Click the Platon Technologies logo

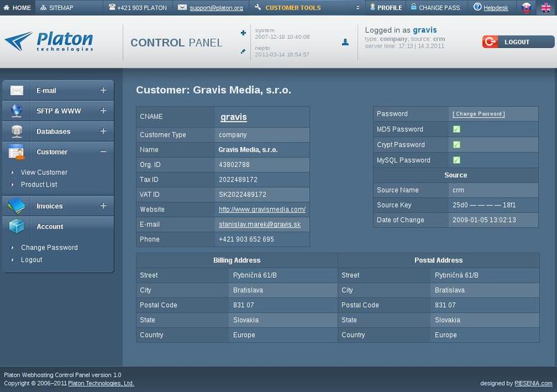(49, 42)
